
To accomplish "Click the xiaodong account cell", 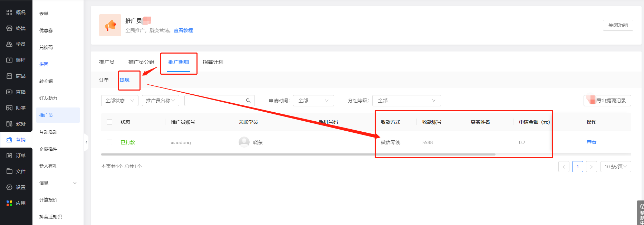I will click(181, 142).
